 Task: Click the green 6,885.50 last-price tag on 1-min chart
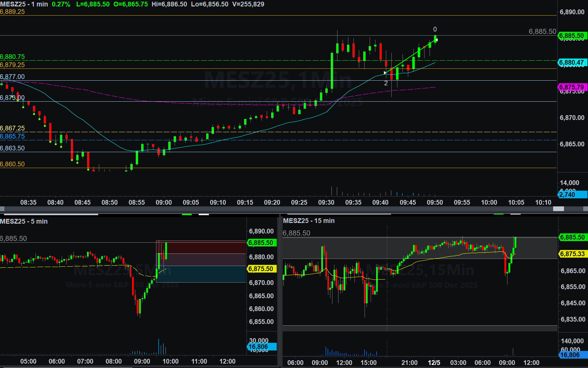[x=572, y=36]
